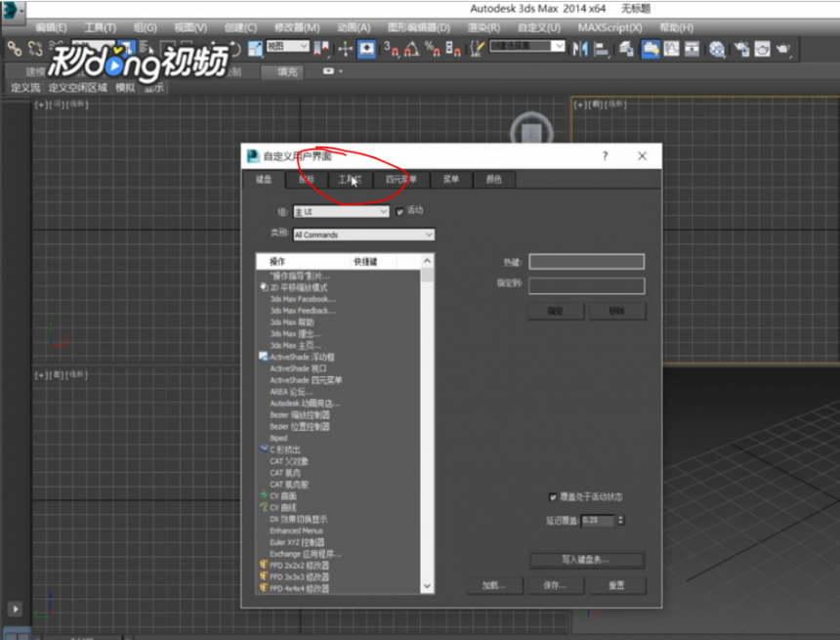Toggle the Spinner Snap icon
This screenshot has width=840, height=640.
[x=453, y=49]
